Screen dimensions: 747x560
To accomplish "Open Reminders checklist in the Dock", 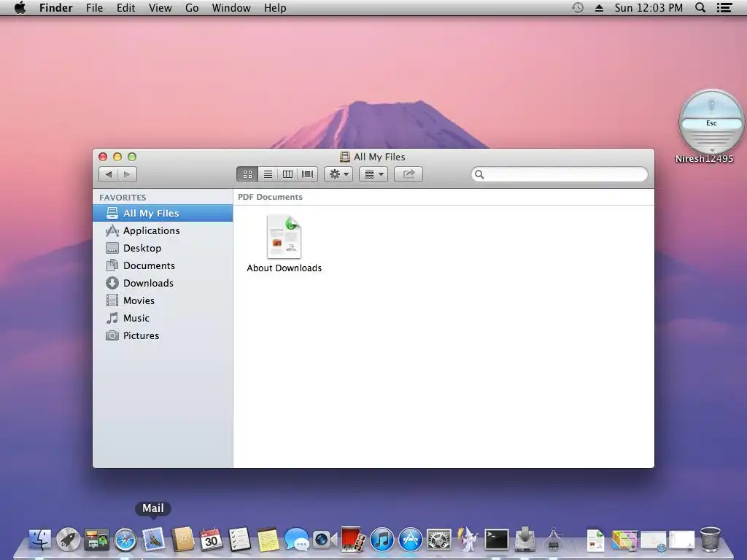I will [x=239, y=540].
